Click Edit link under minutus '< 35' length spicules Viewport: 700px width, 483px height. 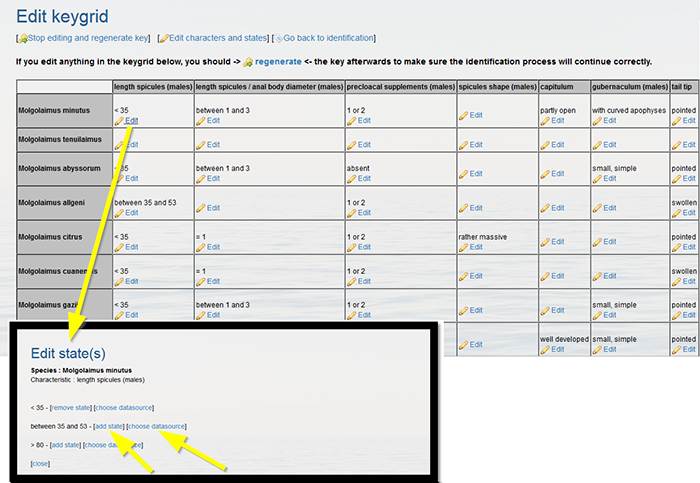(x=131, y=120)
